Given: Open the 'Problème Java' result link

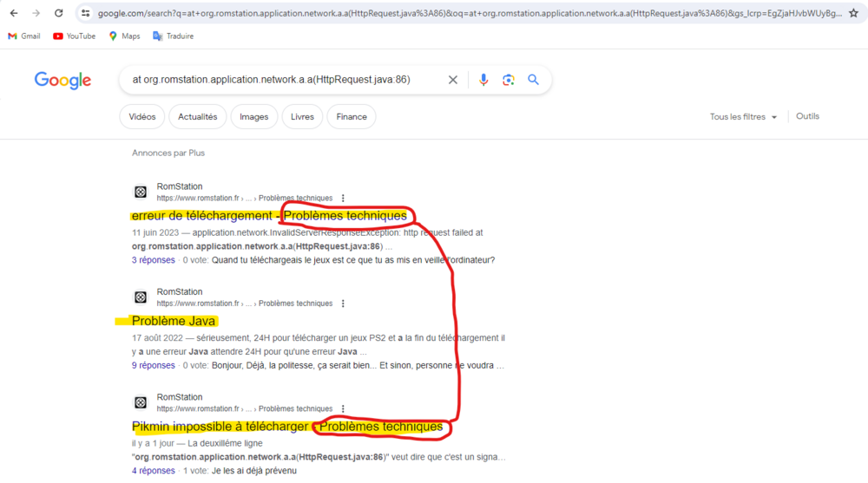Looking at the screenshot, I should 174,321.
